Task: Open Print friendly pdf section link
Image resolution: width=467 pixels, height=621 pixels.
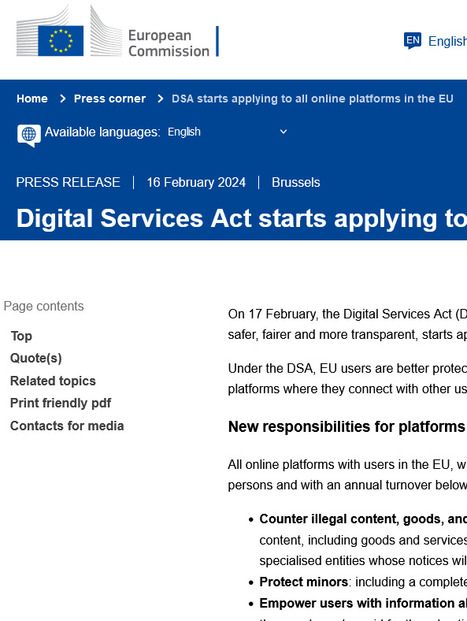Action: pos(61,403)
